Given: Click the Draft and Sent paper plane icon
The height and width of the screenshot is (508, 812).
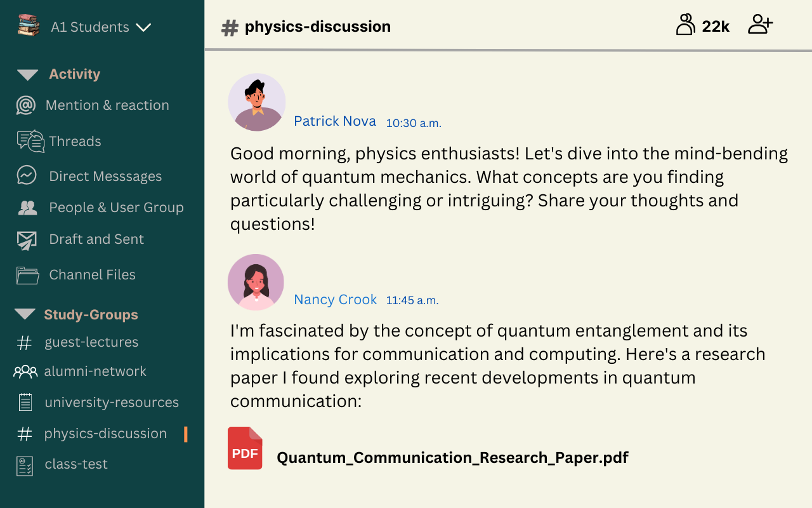Looking at the screenshot, I should click(x=27, y=240).
